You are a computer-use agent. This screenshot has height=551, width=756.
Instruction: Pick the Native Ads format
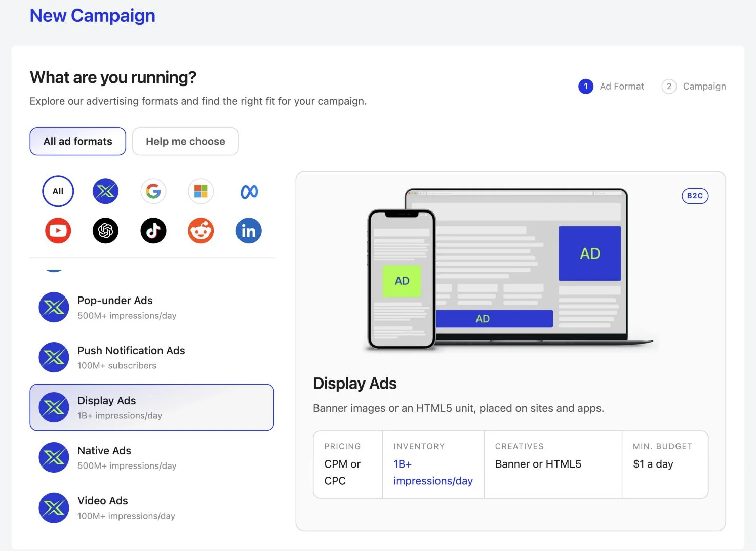click(152, 457)
